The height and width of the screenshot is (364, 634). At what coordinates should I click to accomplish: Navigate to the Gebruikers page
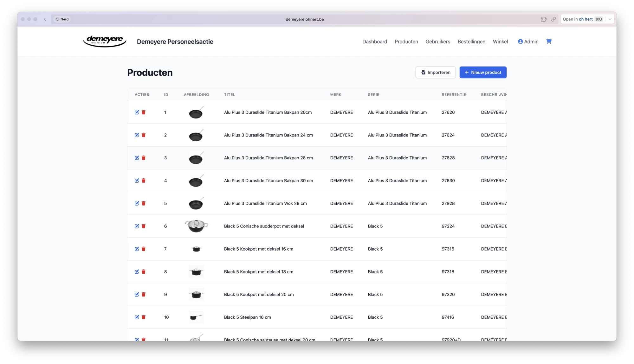coord(438,42)
